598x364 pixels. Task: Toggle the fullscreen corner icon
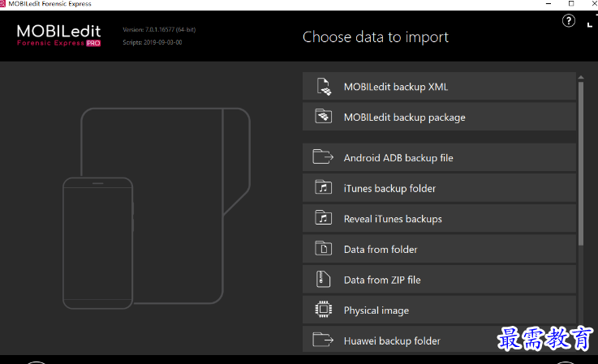[x=592, y=20]
